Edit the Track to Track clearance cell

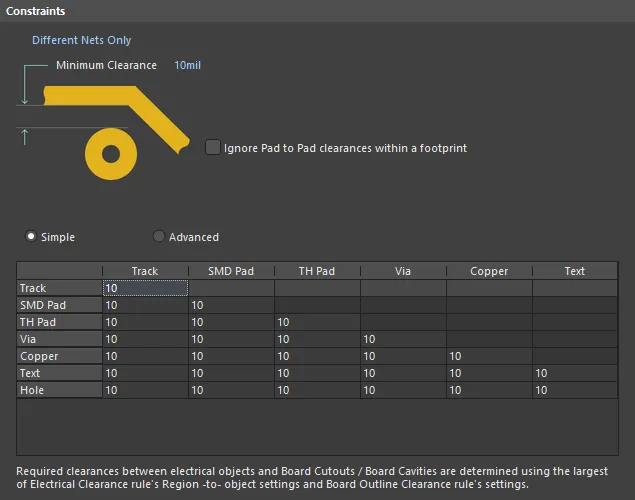(x=144, y=288)
